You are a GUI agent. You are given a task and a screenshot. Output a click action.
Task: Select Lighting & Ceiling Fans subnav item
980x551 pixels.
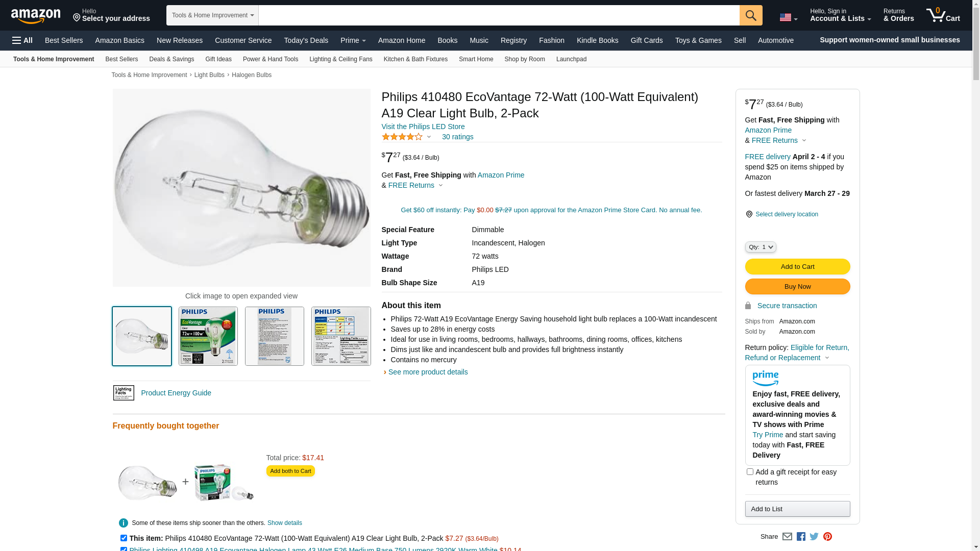point(340,59)
